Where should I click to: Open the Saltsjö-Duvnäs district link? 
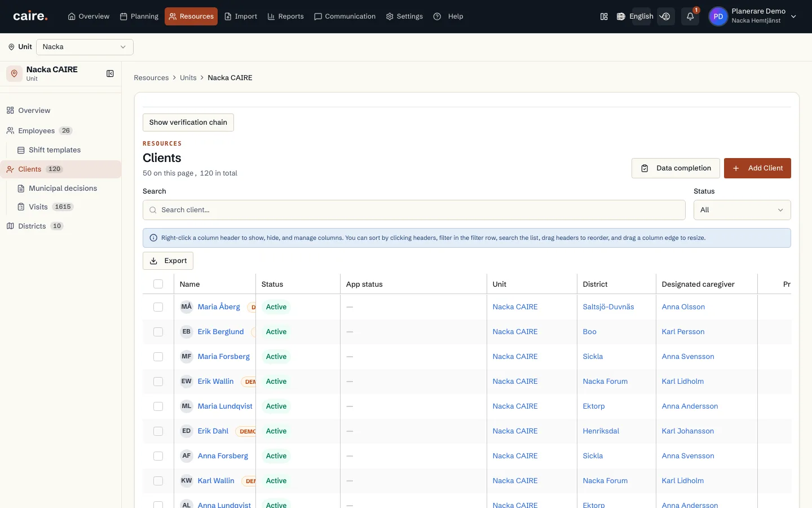pos(608,307)
